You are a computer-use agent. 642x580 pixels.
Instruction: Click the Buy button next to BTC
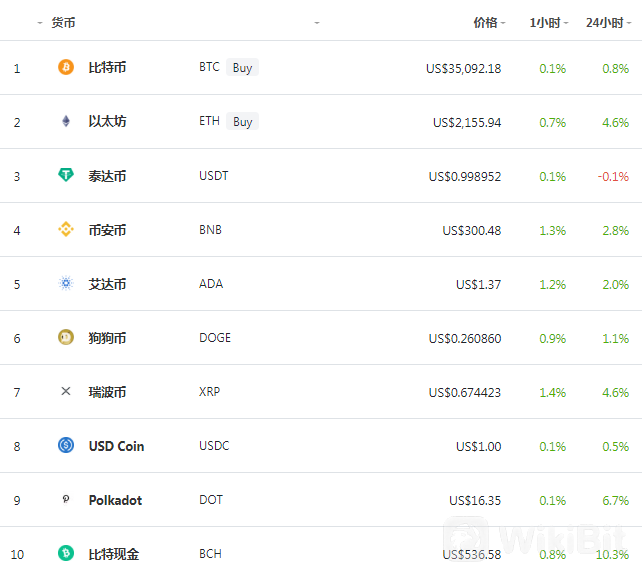[242, 68]
